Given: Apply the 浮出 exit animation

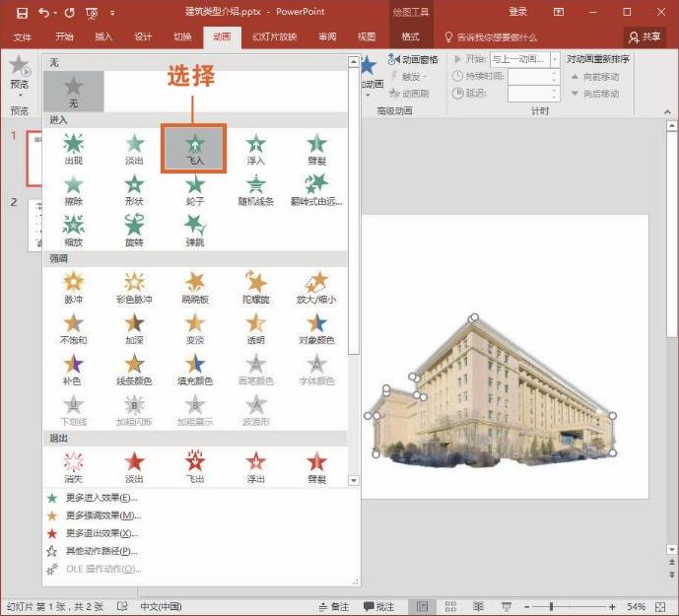Looking at the screenshot, I should (255, 467).
